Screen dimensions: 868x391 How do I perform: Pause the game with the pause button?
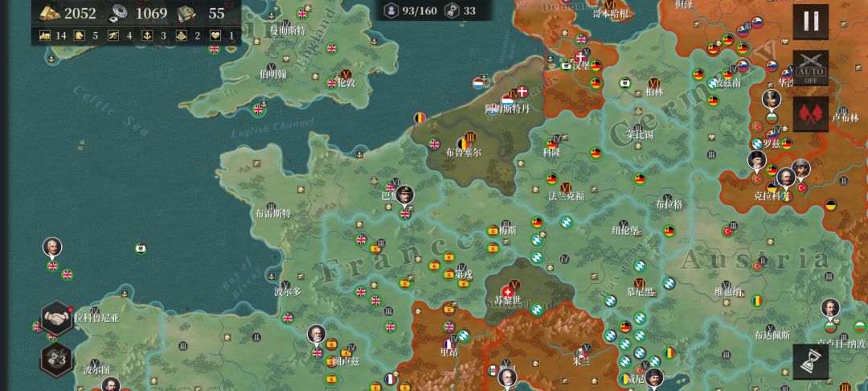click(x=810, y=21)
